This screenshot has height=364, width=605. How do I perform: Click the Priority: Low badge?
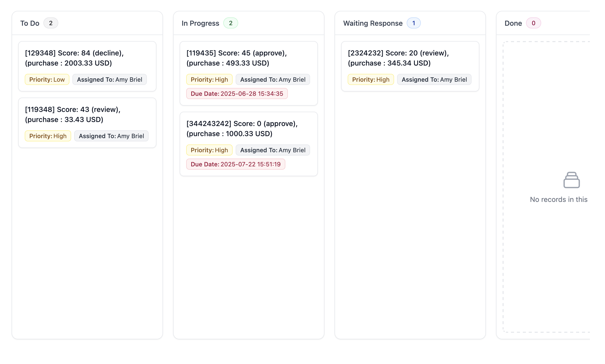click(47, 80)
